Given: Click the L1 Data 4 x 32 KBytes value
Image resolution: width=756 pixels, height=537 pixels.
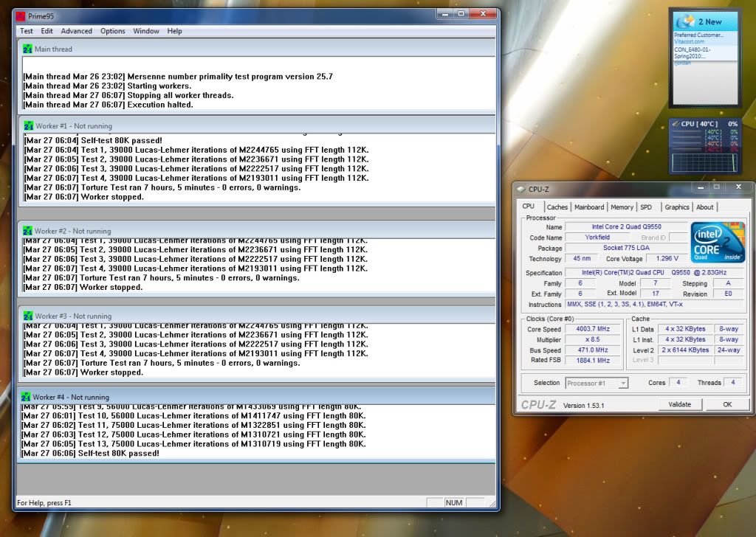Looking at the screenshot, I should tap(685, 329).
